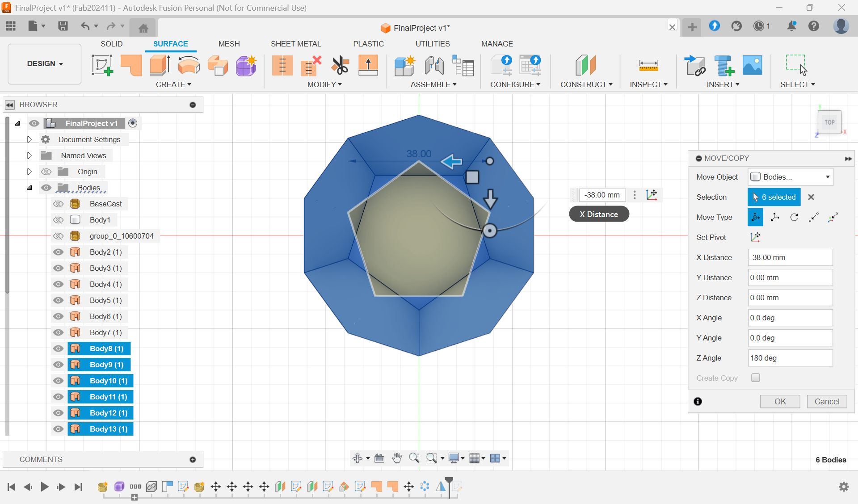Click the New Component icon
The image size is (858, 504).
point(405,65)
